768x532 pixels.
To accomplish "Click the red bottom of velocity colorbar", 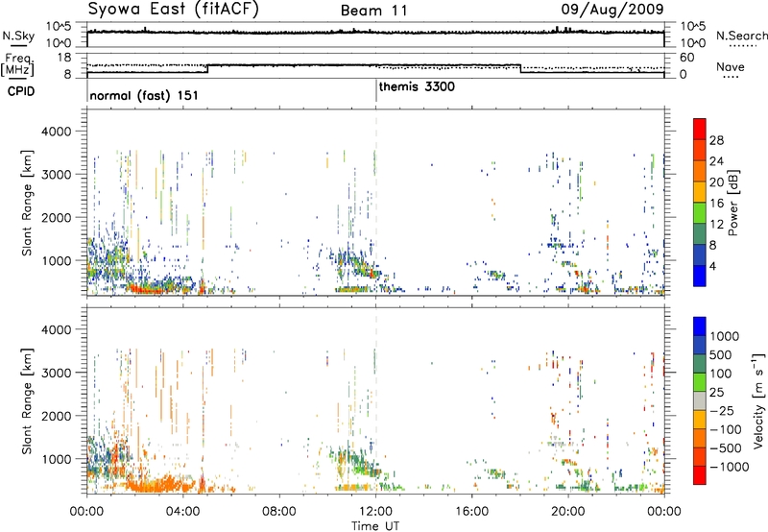I will pyautogui.click(x=700, y=475).
